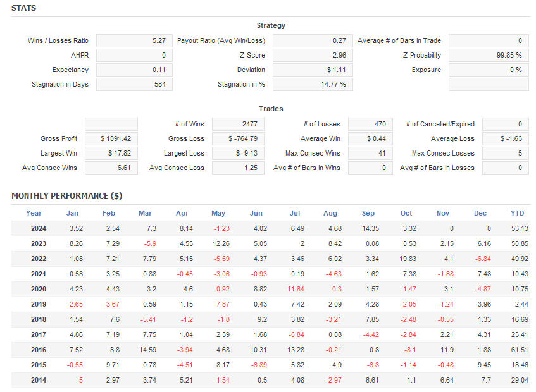This screenshot has height=392, width=536.
Task: Click 2022 October value 19.83
Action: click(x=408, y=259)
